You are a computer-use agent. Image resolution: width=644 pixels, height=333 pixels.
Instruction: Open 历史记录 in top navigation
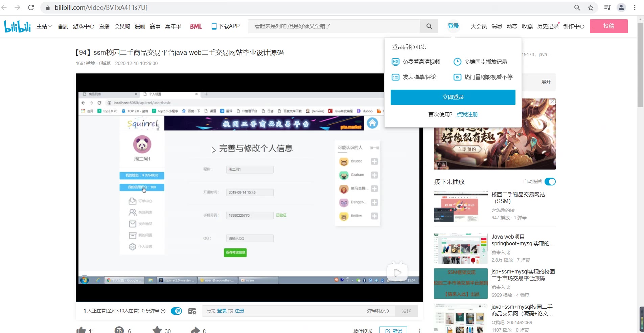(548, 26)
